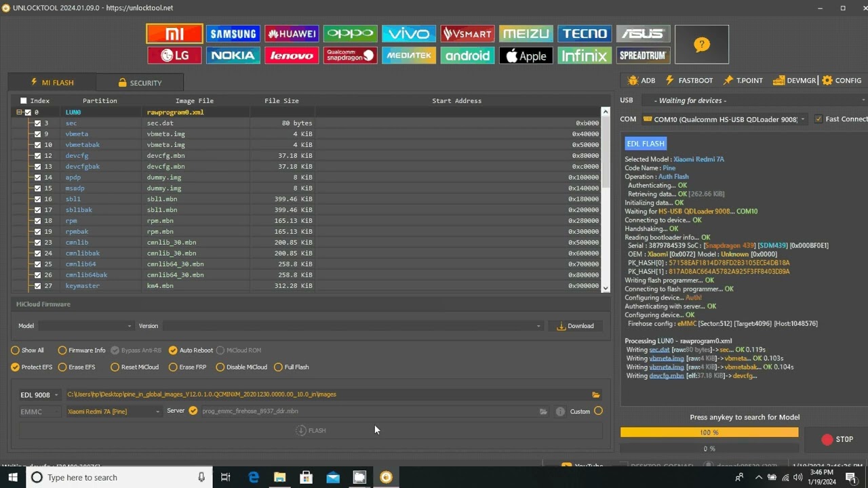Switch to the MI FLASH tab
Viewport: 868px width, 488px height.
[52, 83]
